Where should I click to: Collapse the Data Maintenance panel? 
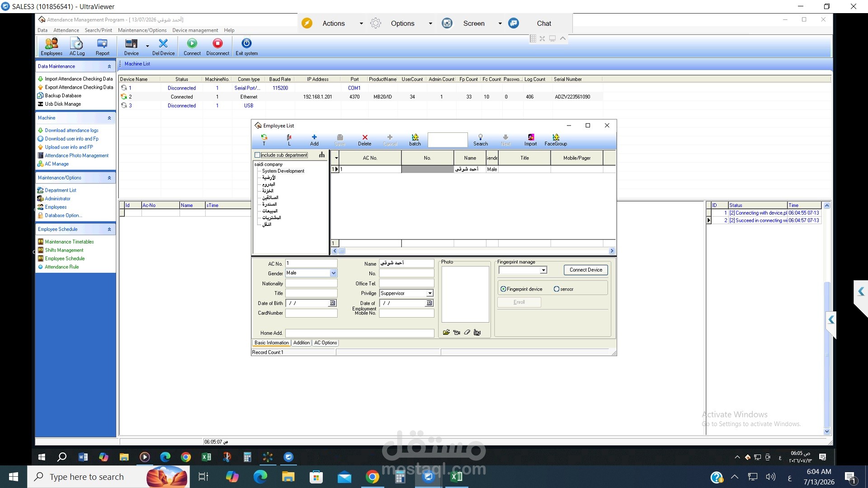[x=109, y=66]
